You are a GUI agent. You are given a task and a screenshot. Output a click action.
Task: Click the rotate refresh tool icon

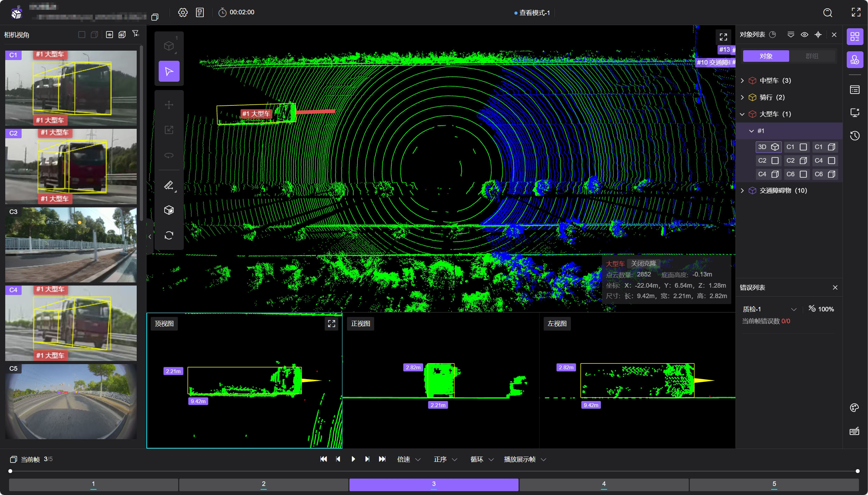(169, 235)
